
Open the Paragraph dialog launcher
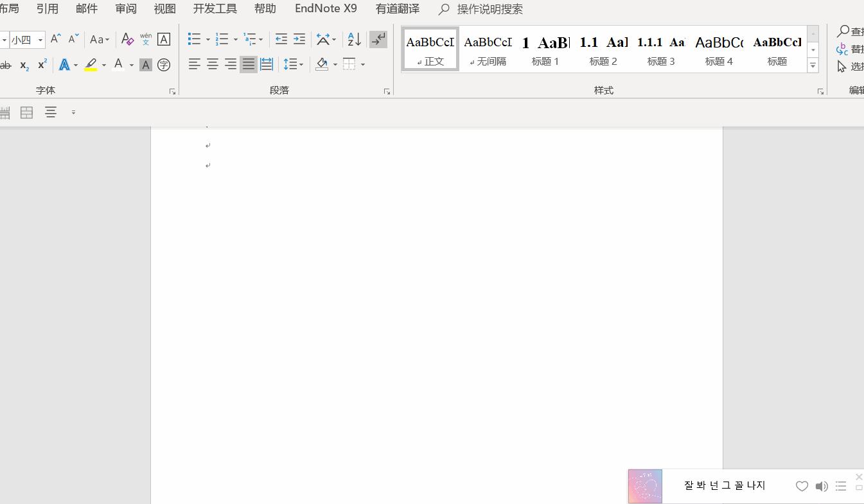tap(387, 92)
